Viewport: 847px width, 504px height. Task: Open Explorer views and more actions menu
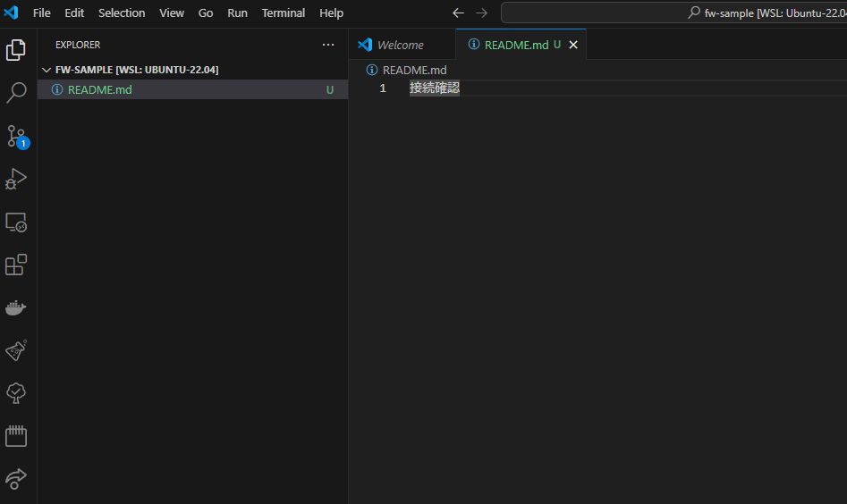click(x=328, y=45)
